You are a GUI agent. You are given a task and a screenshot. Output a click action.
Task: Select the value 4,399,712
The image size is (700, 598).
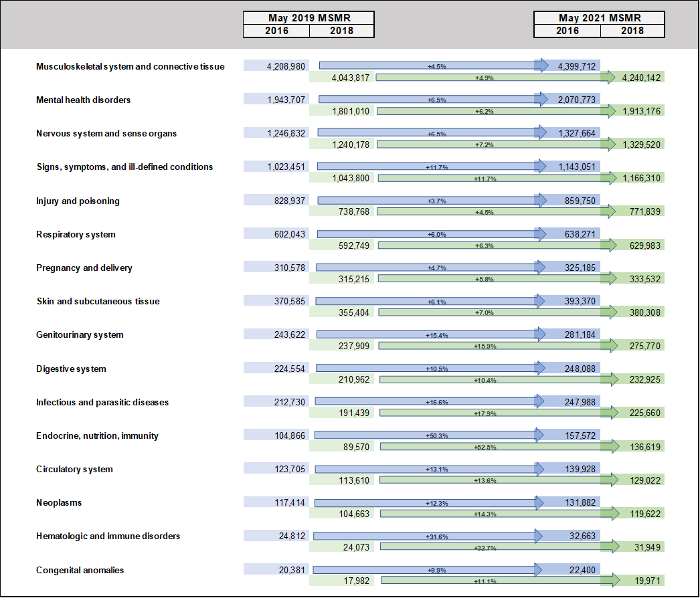[576, 66]
